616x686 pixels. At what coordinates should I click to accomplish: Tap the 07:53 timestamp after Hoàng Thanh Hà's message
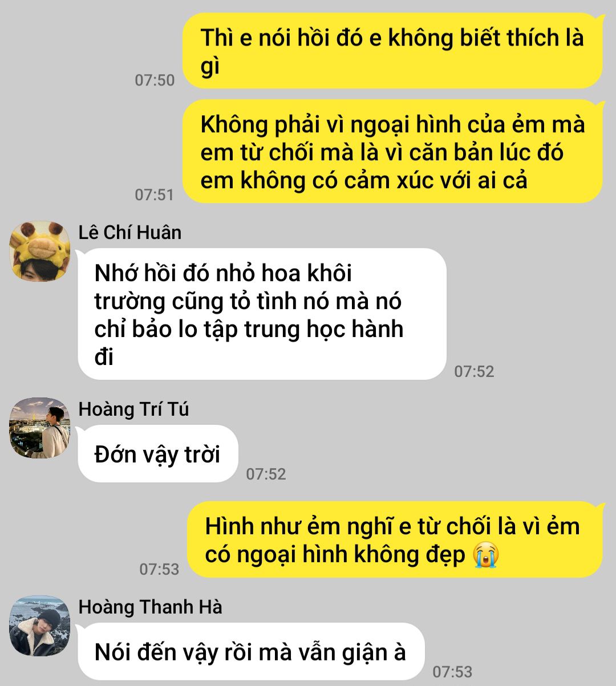tap(452, 672)
